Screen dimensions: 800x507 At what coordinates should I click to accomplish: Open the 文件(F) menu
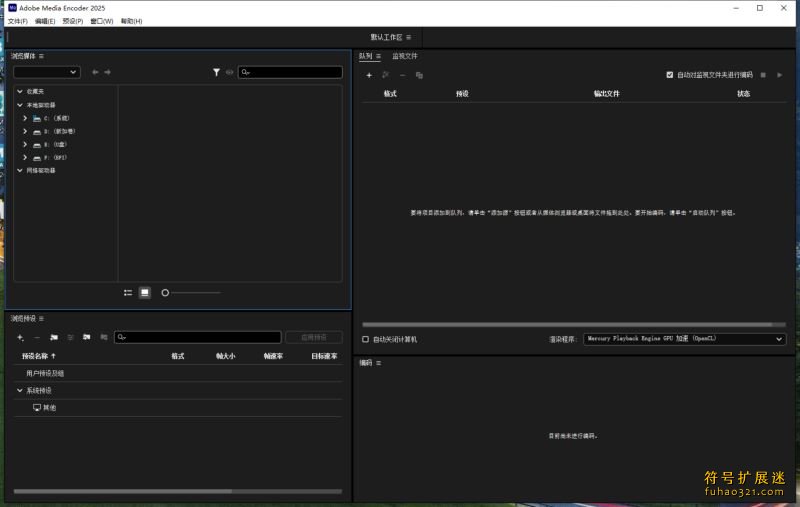tap(18, 21)
